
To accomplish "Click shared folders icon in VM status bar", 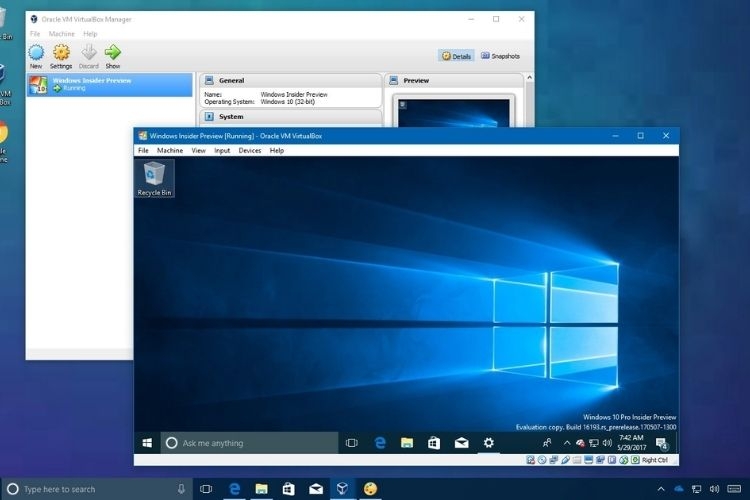I will pos(577,460).
